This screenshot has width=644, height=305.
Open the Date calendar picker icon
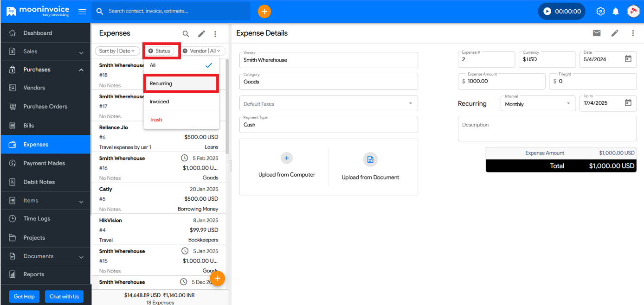point(628,59)
